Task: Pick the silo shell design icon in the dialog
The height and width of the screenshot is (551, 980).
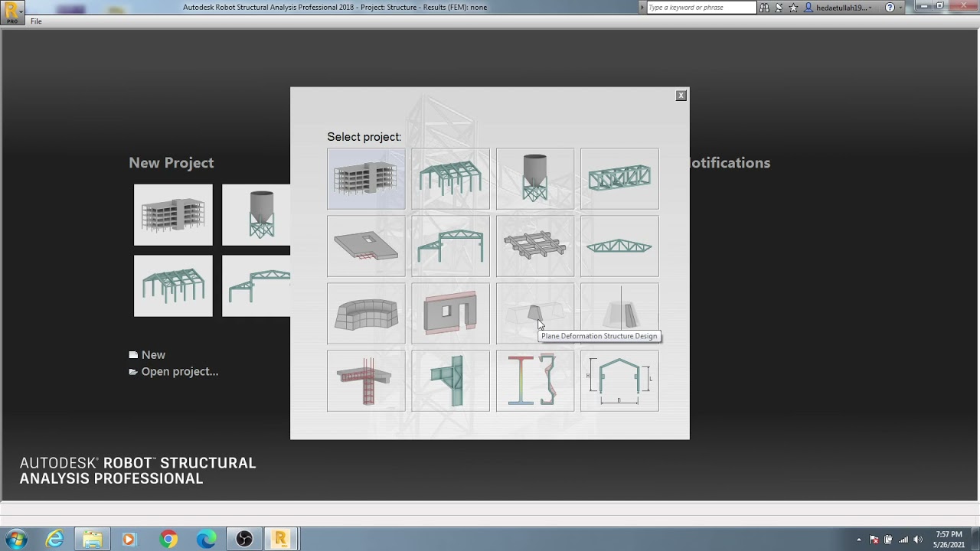Action: 535,178
